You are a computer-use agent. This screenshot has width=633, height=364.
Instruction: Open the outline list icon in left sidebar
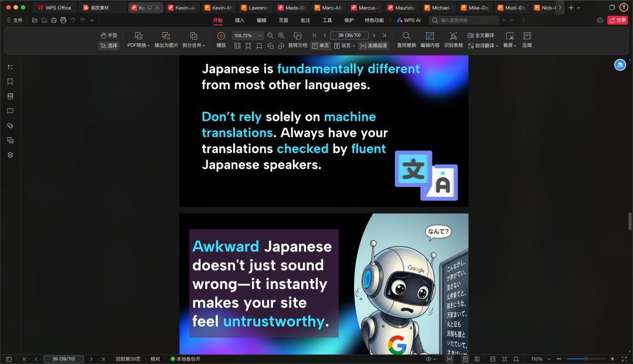pyautogui.click(x=10, y=67)
